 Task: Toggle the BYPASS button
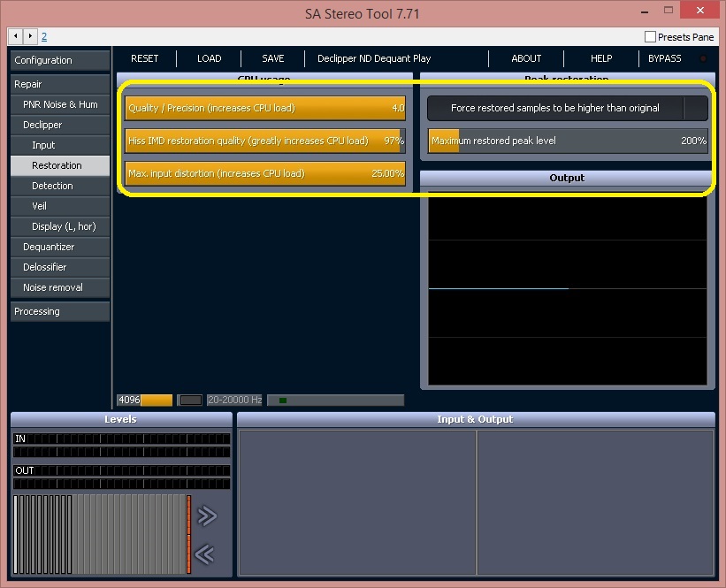[664, 58]
